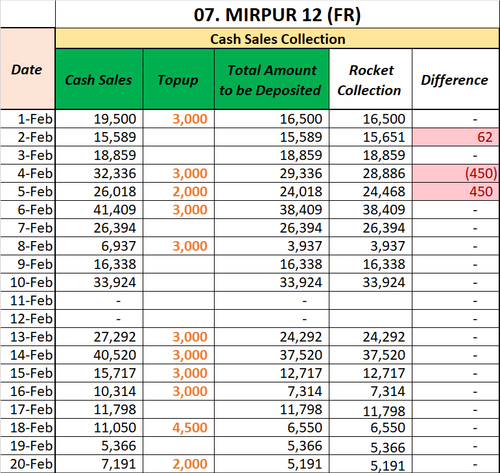Screen dimensions: 500x473
Task: Click the 'Cash Sales Collection' header band
Action: (277, 39)
